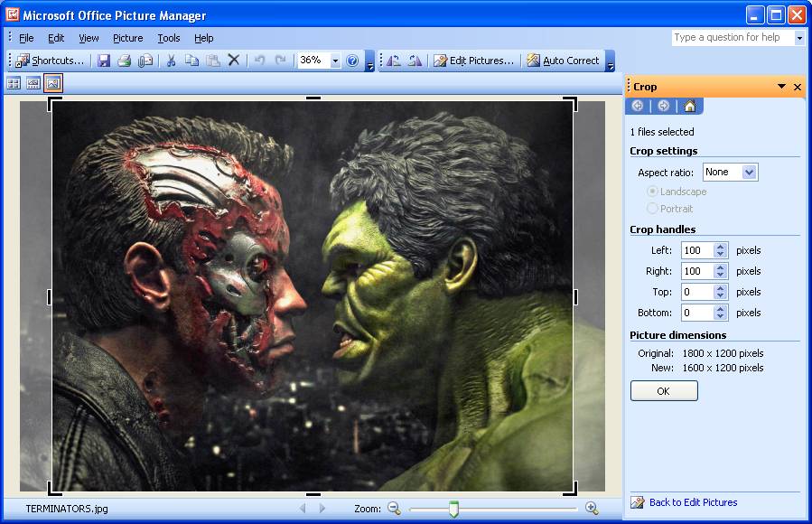Screen dimensions: 812x524
Task: Click the Copy icon in toolbar
Action: coord(191,61)
